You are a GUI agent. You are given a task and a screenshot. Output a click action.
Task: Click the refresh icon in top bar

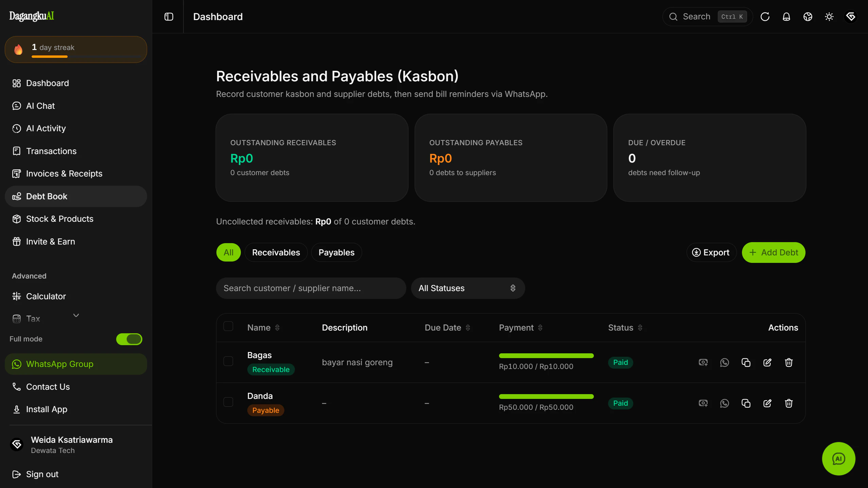coord(765,17)
